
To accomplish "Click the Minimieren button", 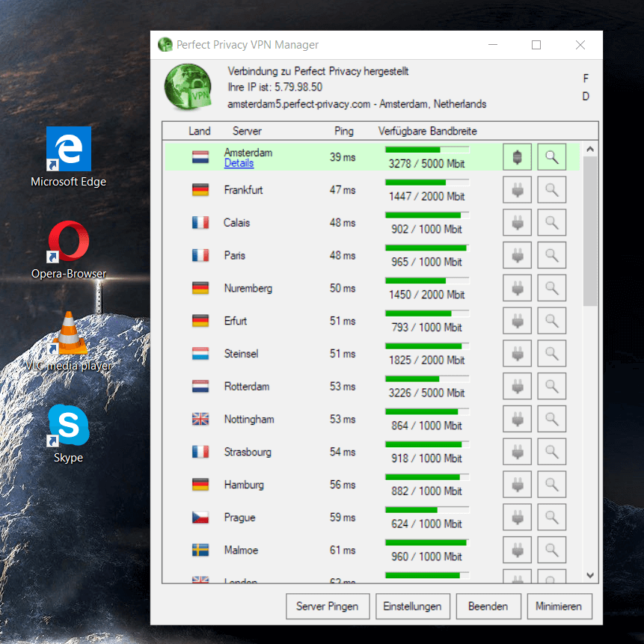I will tap(559, 606).
